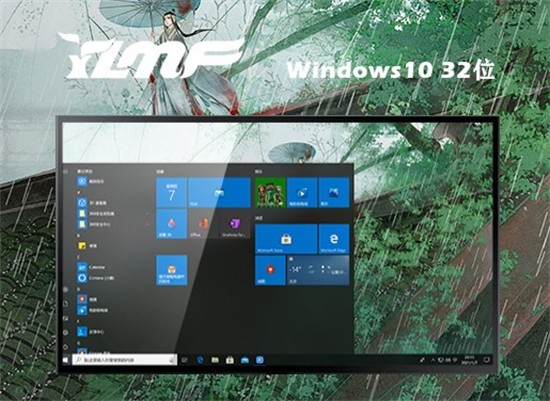Open the OneNote tile

click(x=235, y=224)
